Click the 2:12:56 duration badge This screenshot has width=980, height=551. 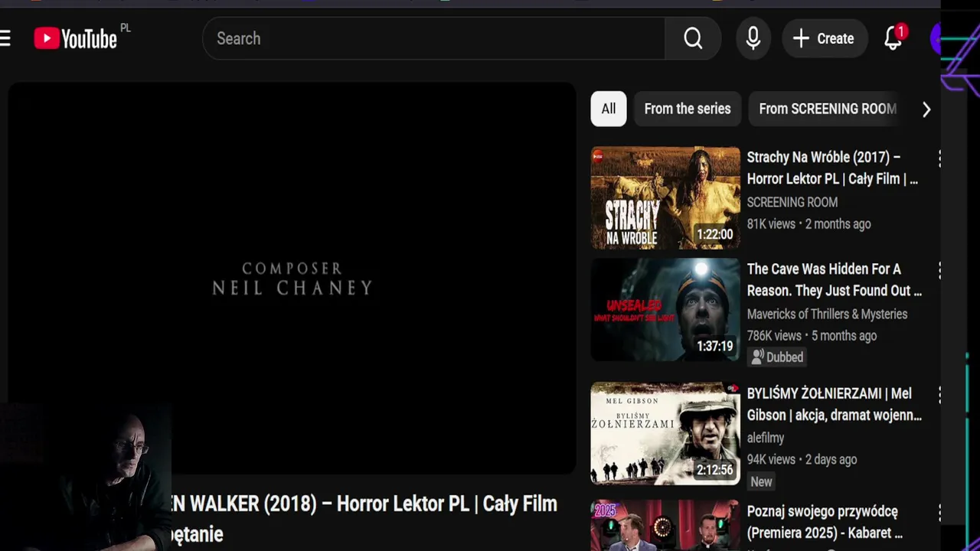click(x=714, y=470)
